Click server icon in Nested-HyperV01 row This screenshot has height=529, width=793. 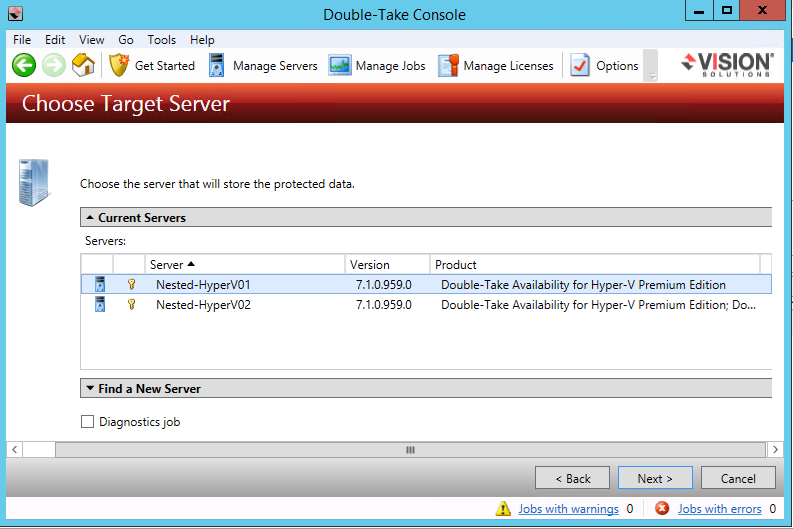coord(100,284)
